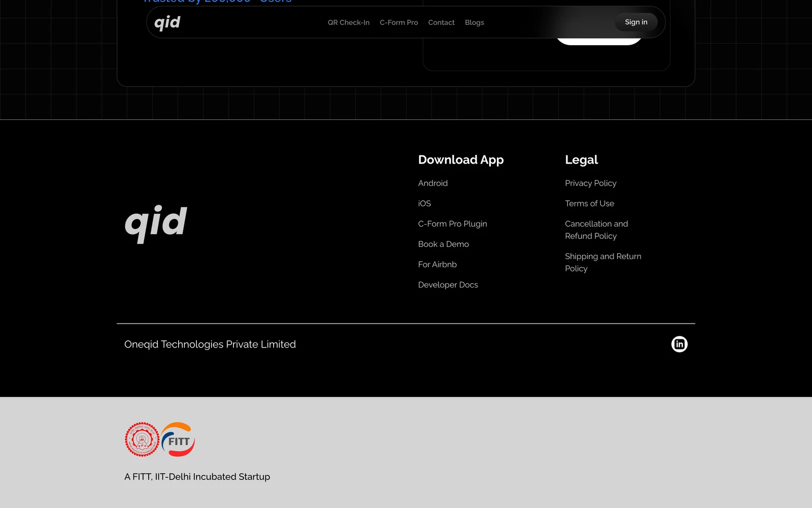Open QR Check-In nav item
The height and width of the screenshot is (508, 812).
[349, 22]
